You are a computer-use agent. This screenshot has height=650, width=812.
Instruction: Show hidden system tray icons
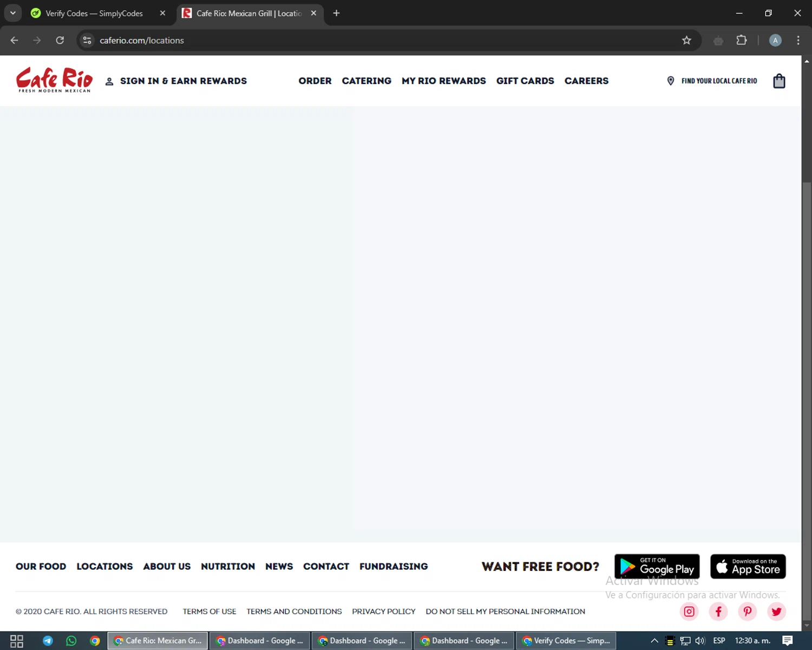click(654, 641)
